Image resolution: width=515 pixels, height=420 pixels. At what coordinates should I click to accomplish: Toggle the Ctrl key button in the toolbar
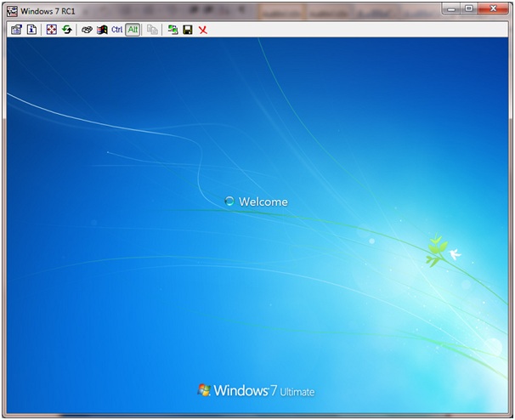coord(117,30)
